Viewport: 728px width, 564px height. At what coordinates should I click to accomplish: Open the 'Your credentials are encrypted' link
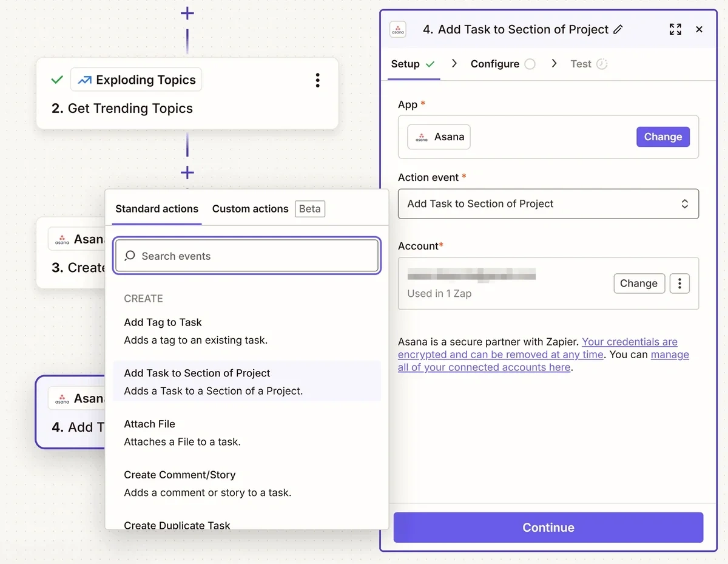[x=538, y=348]
